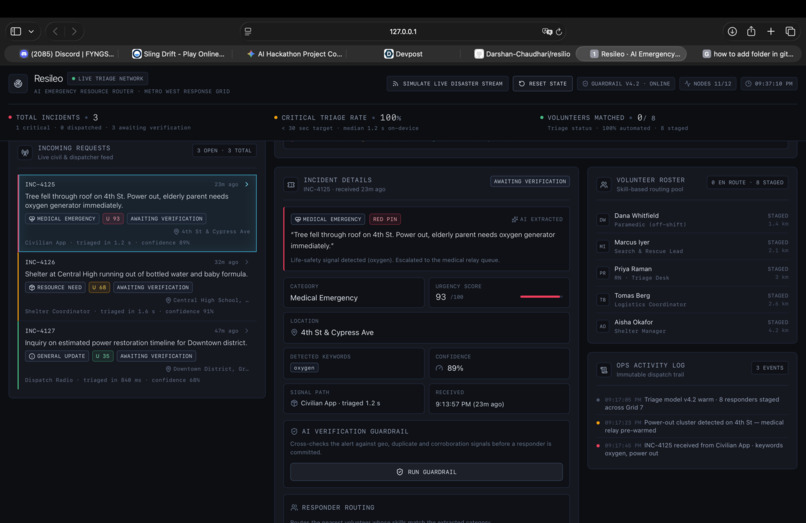
Task: Select the INC-4126 shelter water request
Action: (137, 286)
